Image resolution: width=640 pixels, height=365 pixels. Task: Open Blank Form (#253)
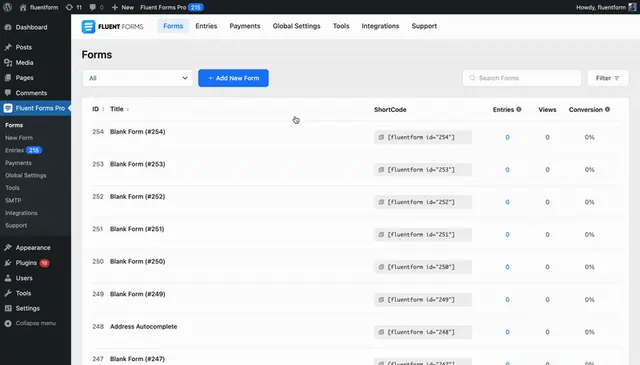click(x=138, y=164)
